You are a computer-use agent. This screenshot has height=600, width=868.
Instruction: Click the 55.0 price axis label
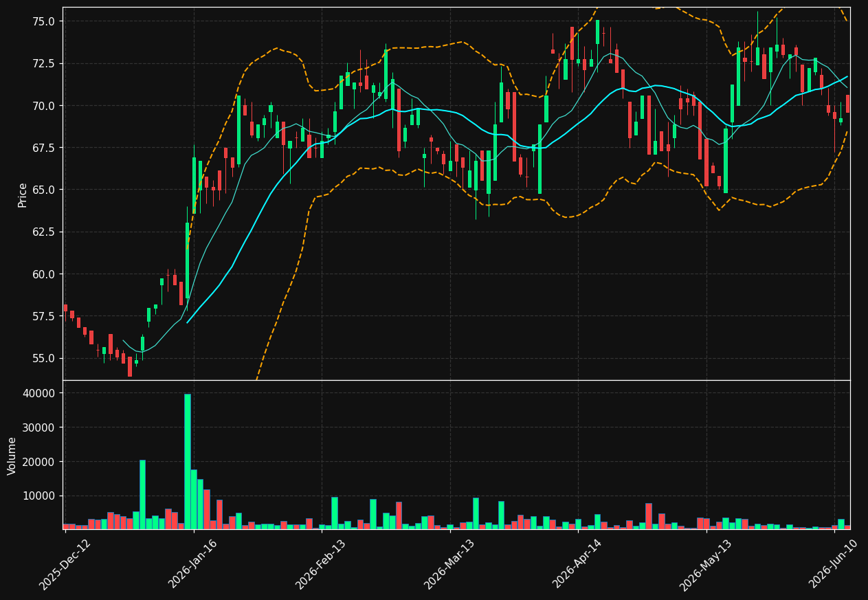43,359
